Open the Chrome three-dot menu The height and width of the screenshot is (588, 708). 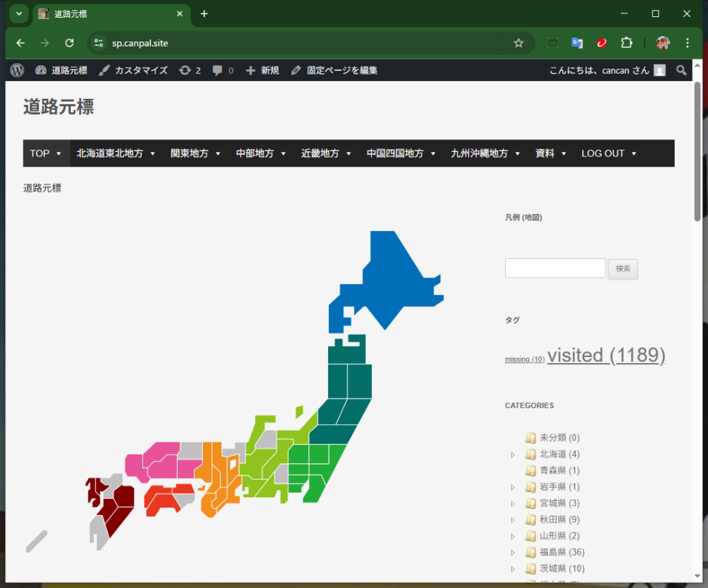click(687, 43)
